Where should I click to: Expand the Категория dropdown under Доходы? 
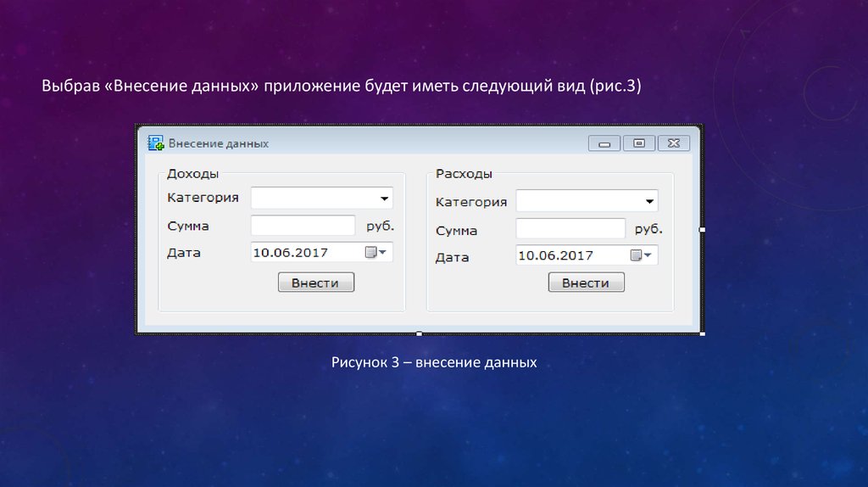385,199
